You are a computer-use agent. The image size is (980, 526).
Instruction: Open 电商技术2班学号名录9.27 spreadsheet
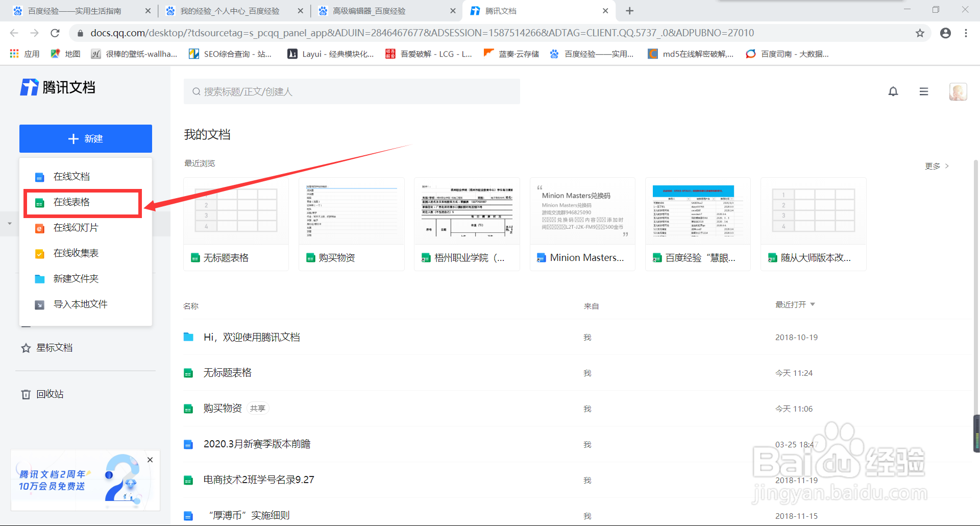pyautogui.click(x=259, y=480)
